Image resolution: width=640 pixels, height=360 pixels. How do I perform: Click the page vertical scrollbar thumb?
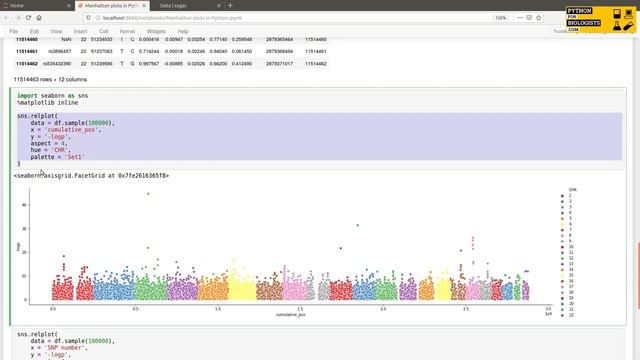click(638, 276)
